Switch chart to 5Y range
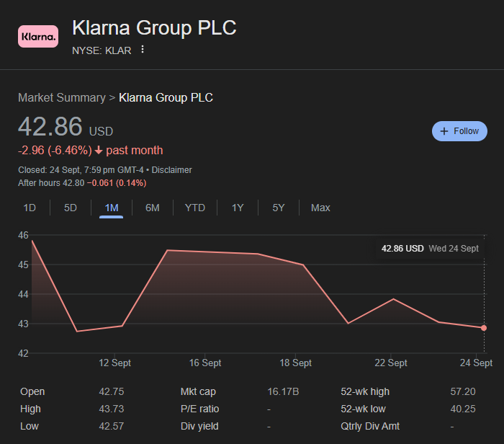Image resolution: width=504 pixels, height=444 pixels. point(279,208)
